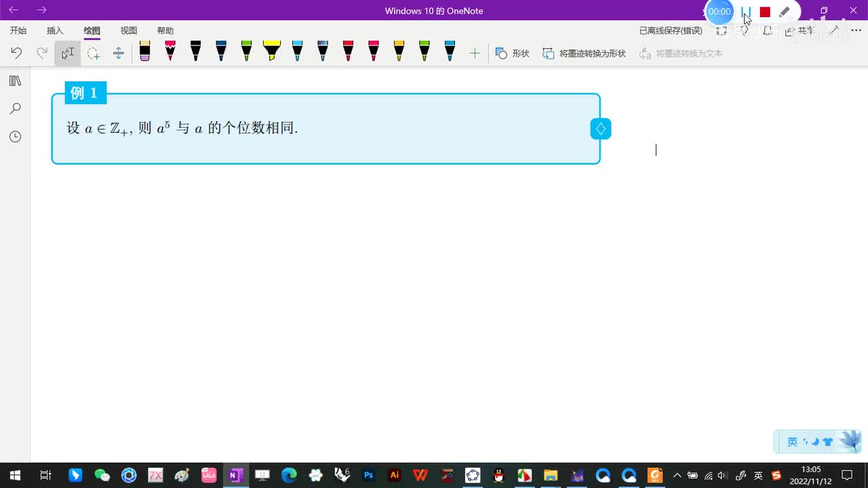Click the 共享 share button
Image resolution: width=868 pixels, height=488 pixels.
coord(800,30)
